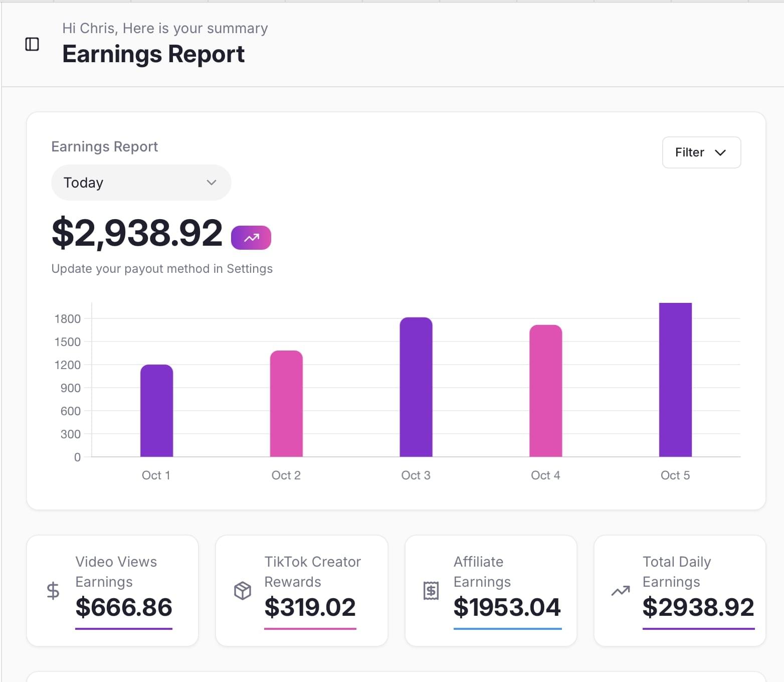Image resolution: width=784 pixels, height=682 pixels.
Task: Toggle the sidebar panel icon
Action: click(x=32, y=44)
